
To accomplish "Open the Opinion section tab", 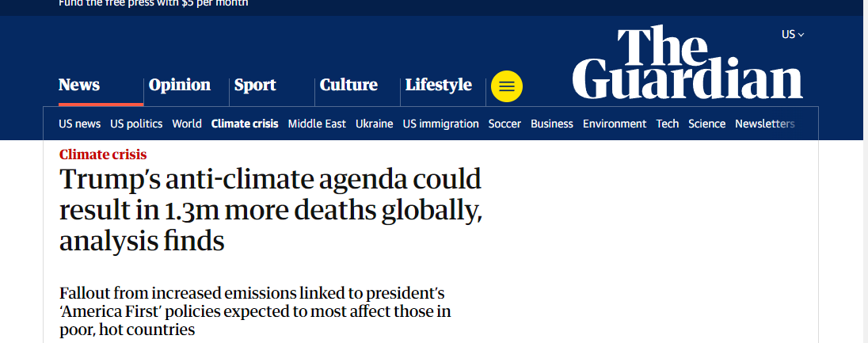I will coord(180,85).
